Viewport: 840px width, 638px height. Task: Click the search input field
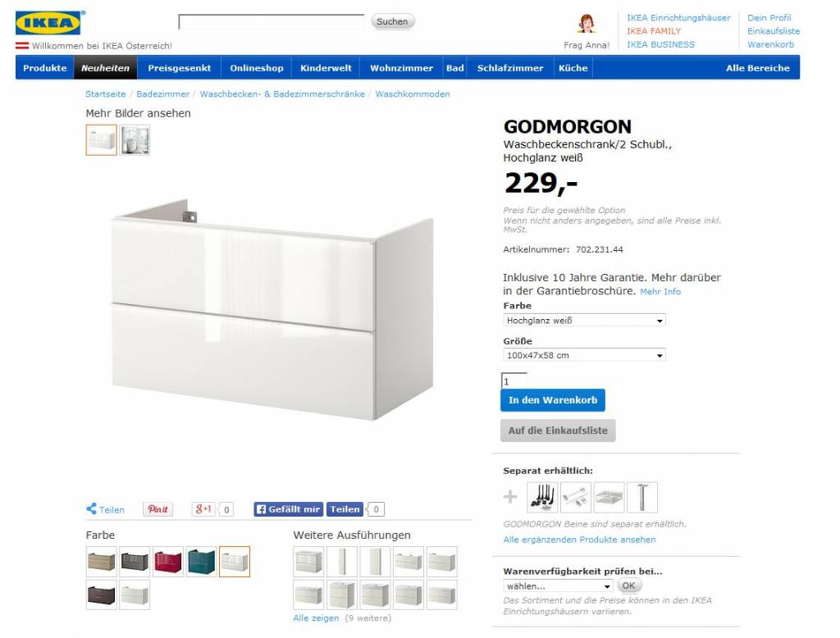pos(272,22)
